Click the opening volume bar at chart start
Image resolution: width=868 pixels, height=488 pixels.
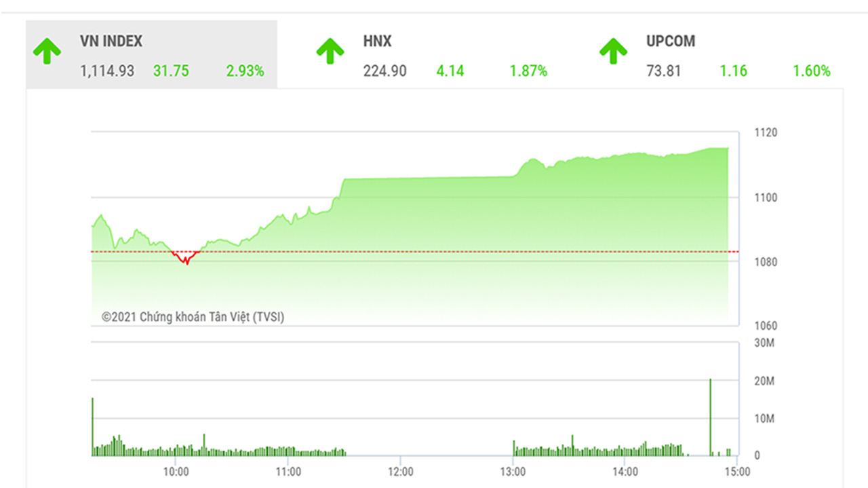pyautogui.click(x=92, y=427)
